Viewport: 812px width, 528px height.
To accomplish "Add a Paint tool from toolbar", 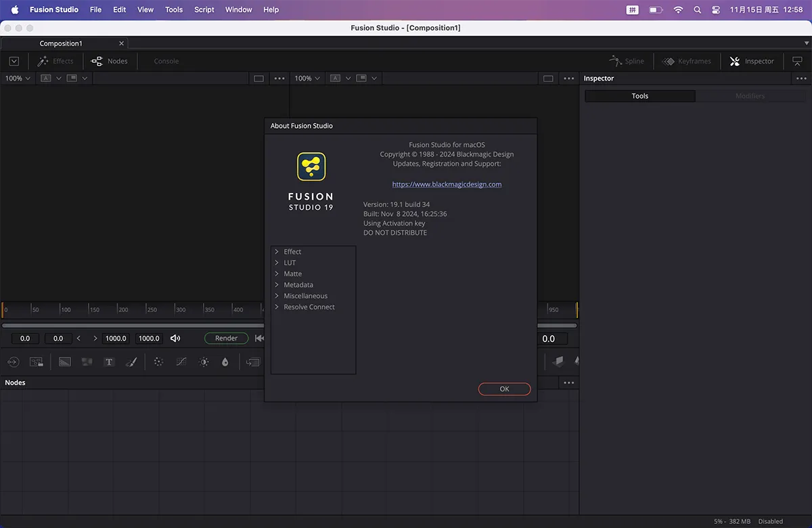I will [131, 362].
